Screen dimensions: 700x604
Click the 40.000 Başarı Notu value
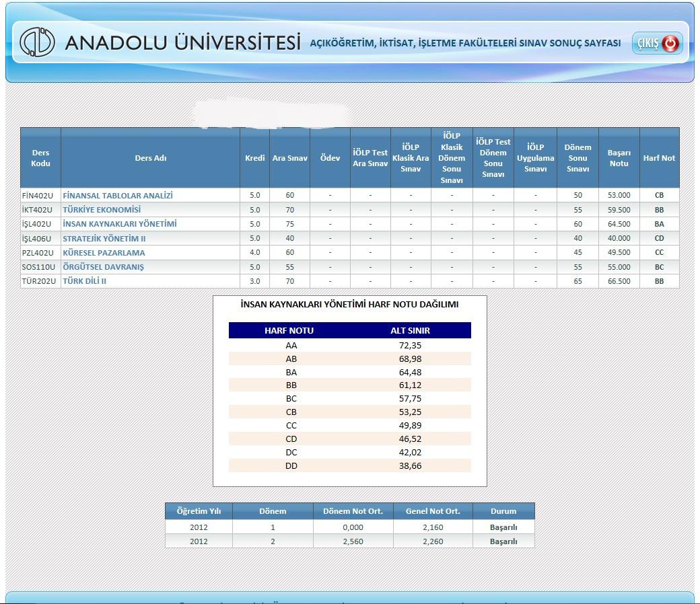(x=619, y=238)
